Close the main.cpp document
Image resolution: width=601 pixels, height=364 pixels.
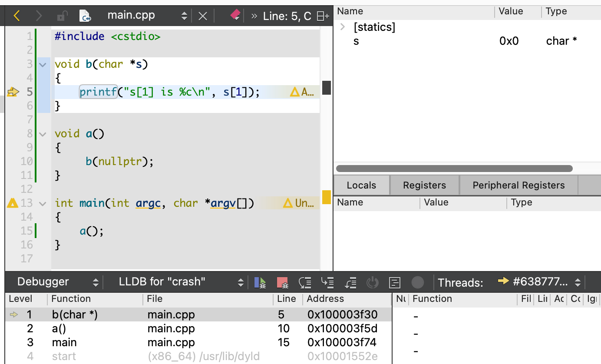tap(203, 17)
